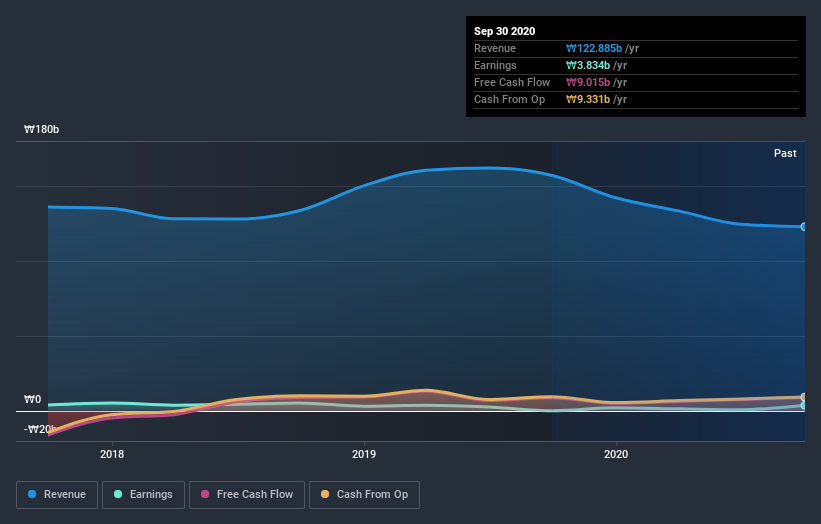821x524 pixels.
Task: Click the Free Cash Flow tooltip label
Action: (x=512, y=82)
